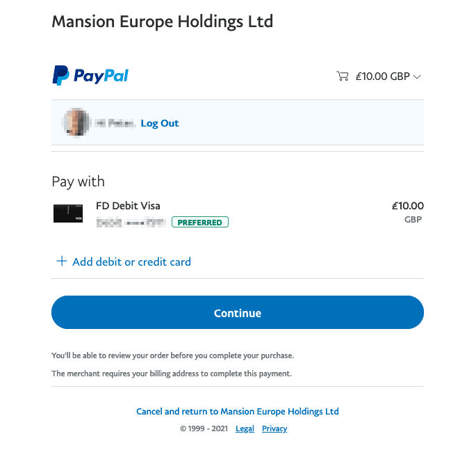Click the £10.00 amount beside the Visa card
Image resolution: width=476 pixels, height=450 pixels.
click(x=407, y=206)
